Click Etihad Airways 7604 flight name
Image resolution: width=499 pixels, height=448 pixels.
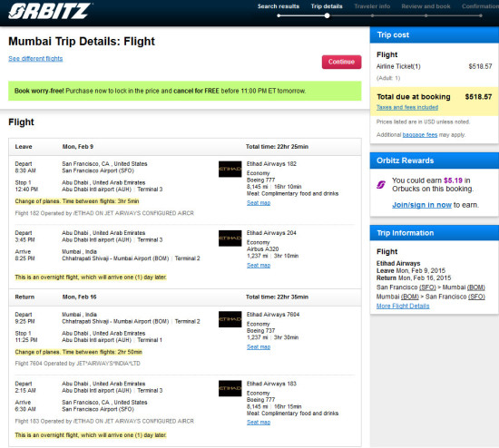tap(273, 315)
